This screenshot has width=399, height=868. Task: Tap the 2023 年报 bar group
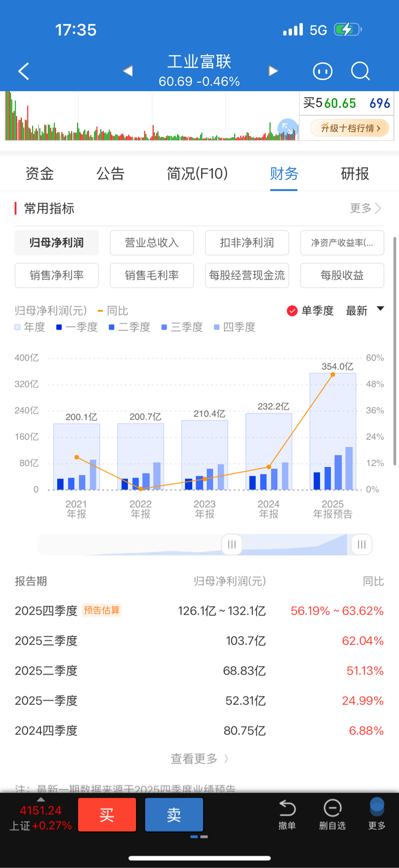tap(205, 455)
